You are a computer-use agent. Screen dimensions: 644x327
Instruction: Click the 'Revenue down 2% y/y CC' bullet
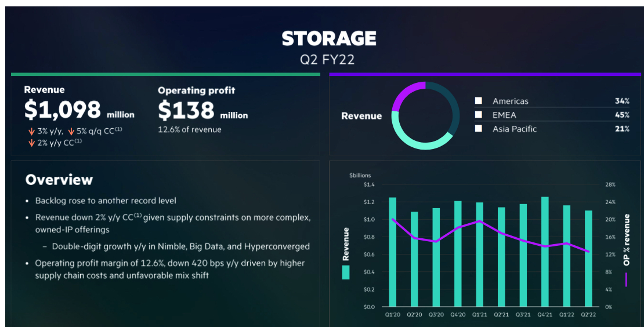[173, 224]
